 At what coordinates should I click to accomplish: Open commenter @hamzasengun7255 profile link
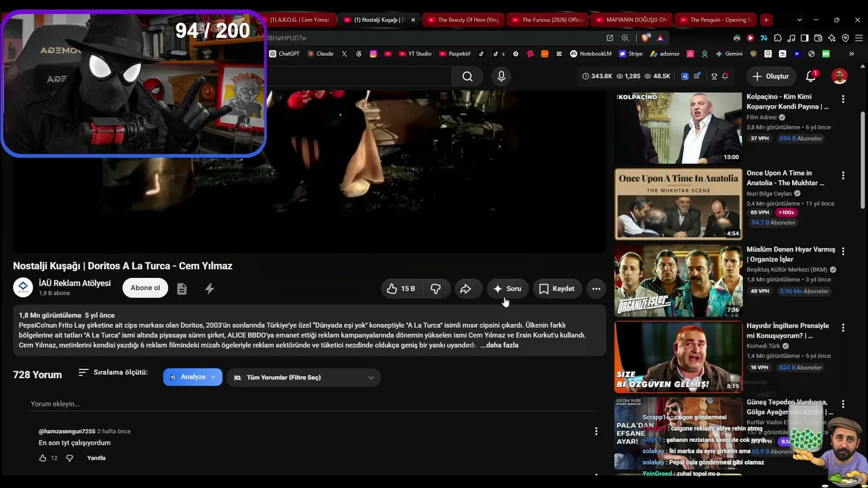coord(67,432)
